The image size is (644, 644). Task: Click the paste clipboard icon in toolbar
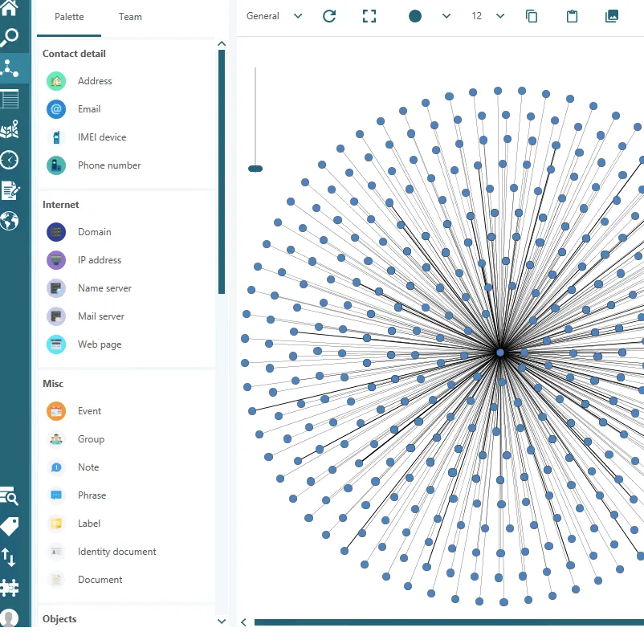573,16
